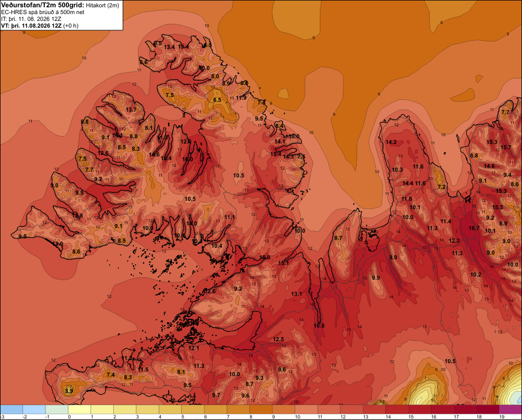522x420 pixels.
Task: Click the 16.0 label in the southern valley
Action: 319,326
